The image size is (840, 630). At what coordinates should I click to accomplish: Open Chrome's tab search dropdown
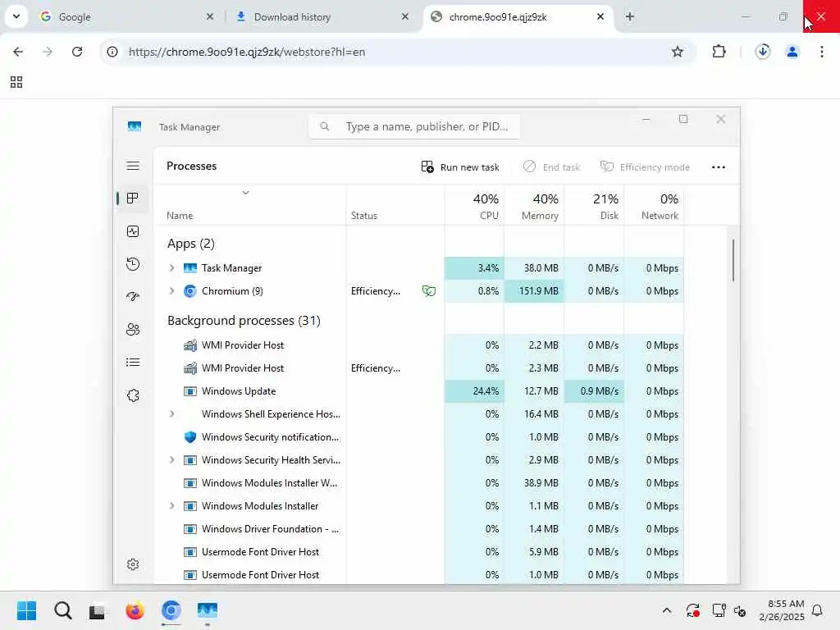(16, 16)
